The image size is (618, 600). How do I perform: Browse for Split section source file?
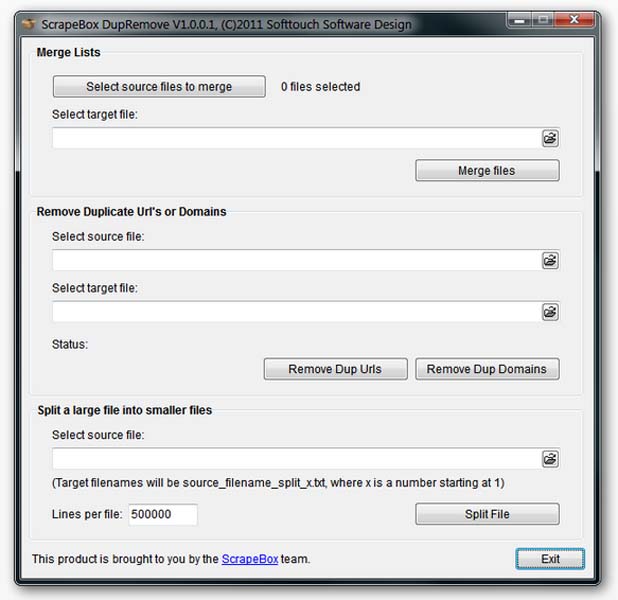550,459
